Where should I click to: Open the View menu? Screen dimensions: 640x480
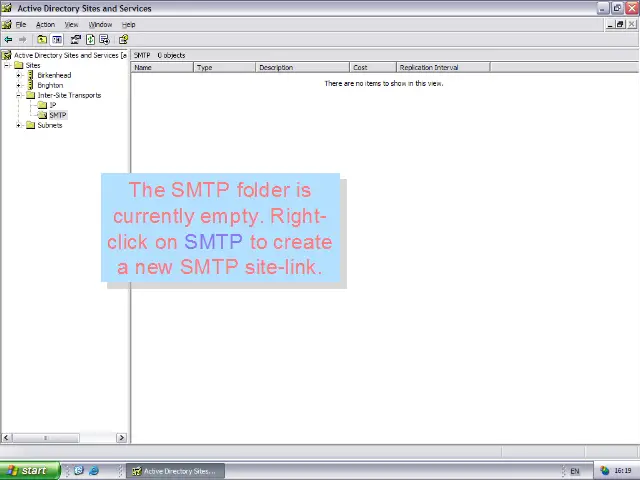[71, 24]
